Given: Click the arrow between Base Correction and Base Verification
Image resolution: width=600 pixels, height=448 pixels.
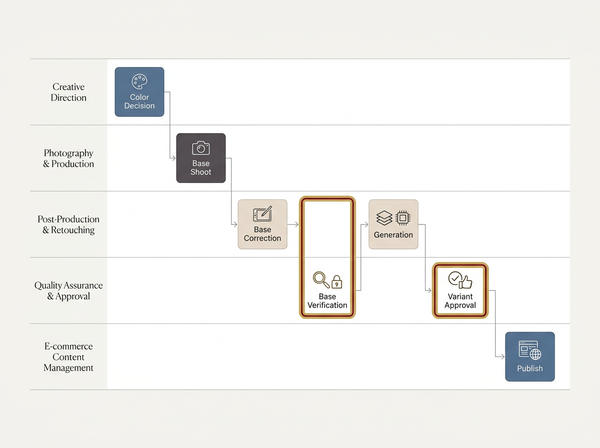Looking at the screenshot, I should [293, 224].
